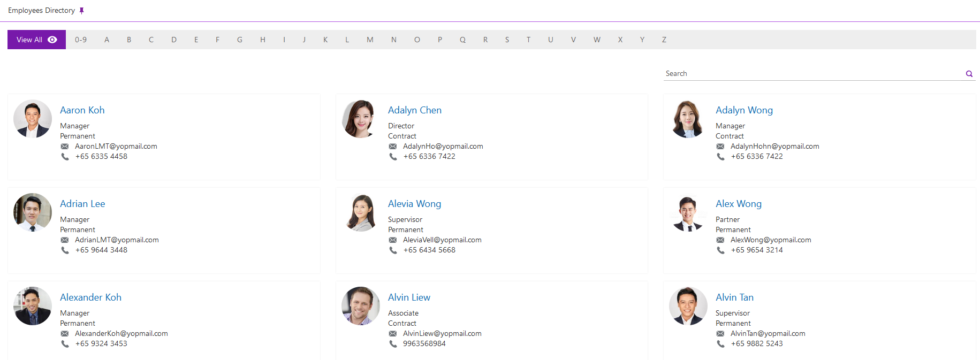Screen dimensions: 980x360
Task: Click Alvin Tan's email address
Action: point(768,334)
